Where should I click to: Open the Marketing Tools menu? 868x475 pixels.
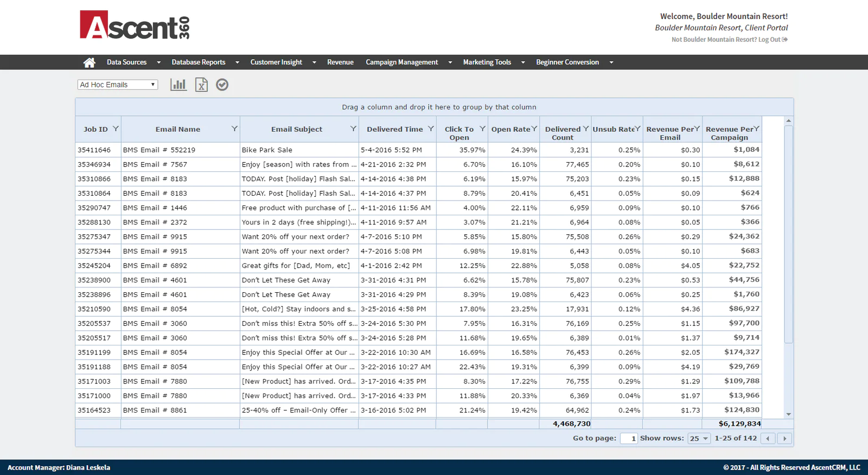[487, 62]
